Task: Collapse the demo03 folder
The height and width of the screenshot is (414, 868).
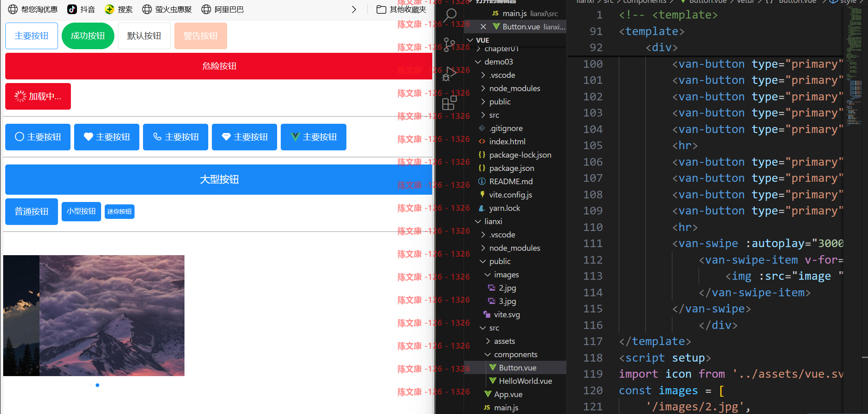Action: pos(478,62)
